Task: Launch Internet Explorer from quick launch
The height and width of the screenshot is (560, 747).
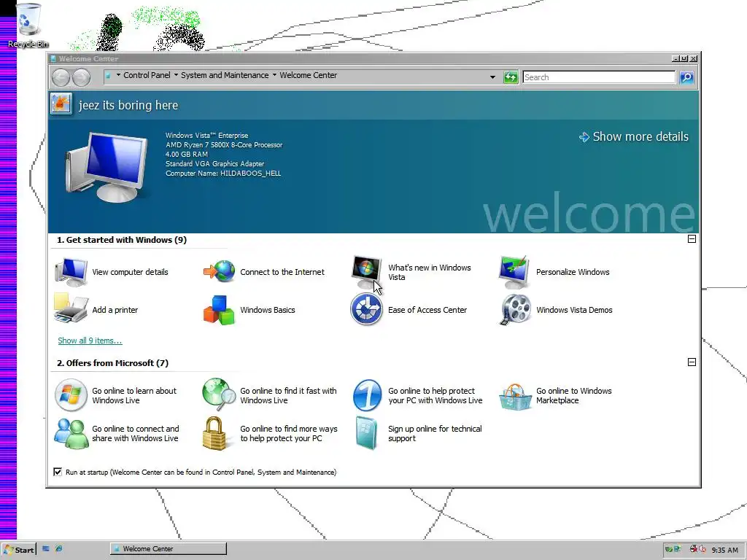Action: 58,549
